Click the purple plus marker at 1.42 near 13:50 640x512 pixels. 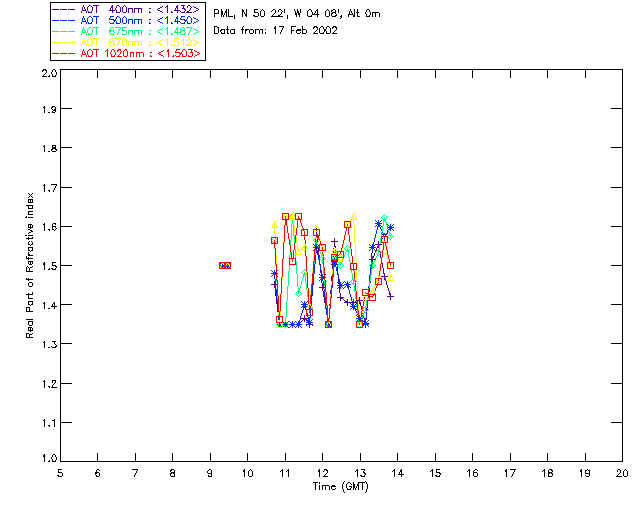pos(391,297)
